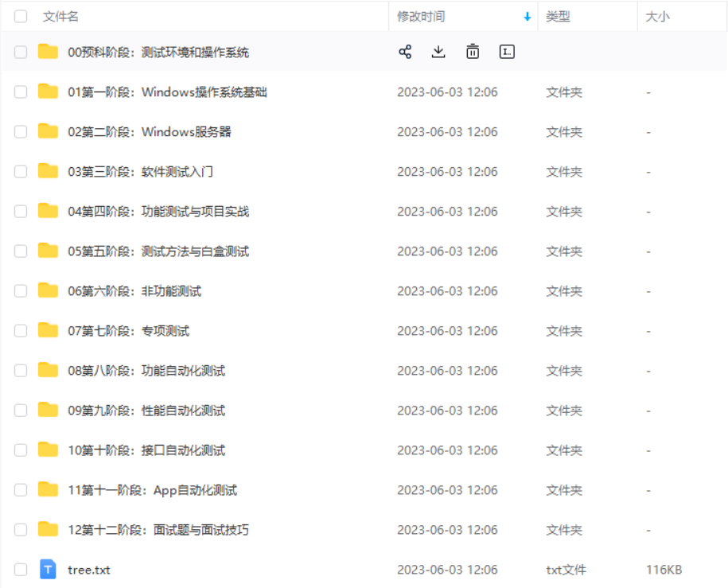728x588 pixels.
Task: Open folder icon of 06第六阶段 非功能测试
Action: coord(48,290)
